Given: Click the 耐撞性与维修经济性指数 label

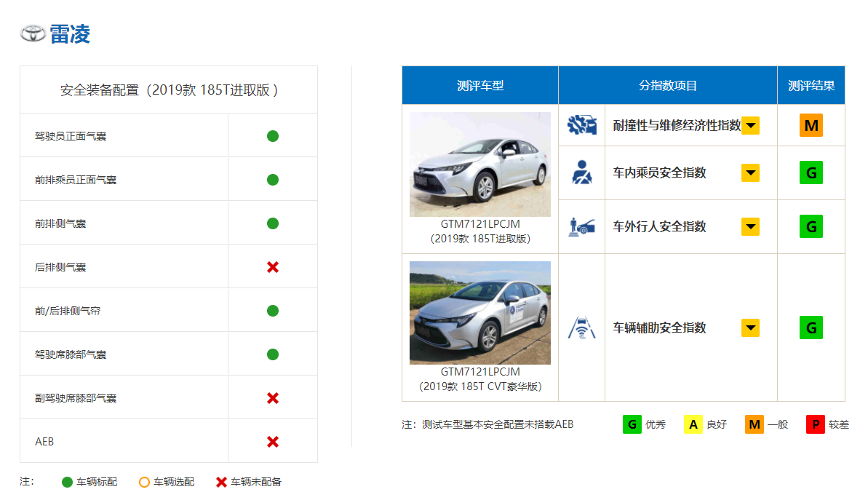Looking at the screenshot, I should coord(677,126).
